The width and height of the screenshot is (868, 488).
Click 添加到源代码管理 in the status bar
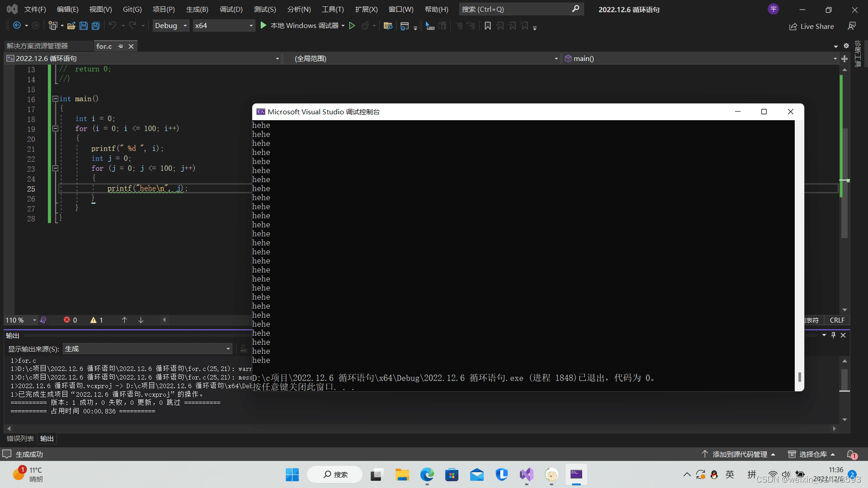point(739,454)
